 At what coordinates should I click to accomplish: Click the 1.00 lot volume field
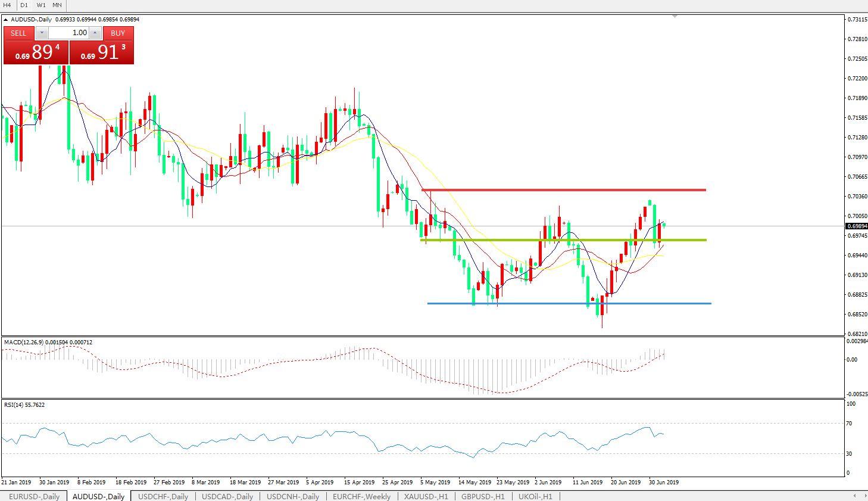point(68,33)
